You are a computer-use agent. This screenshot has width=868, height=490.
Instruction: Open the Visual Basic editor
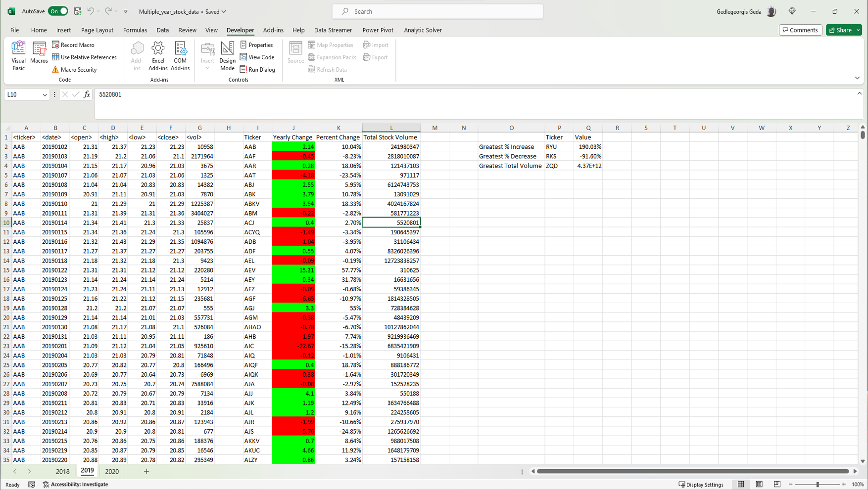(x=18, y=55)
